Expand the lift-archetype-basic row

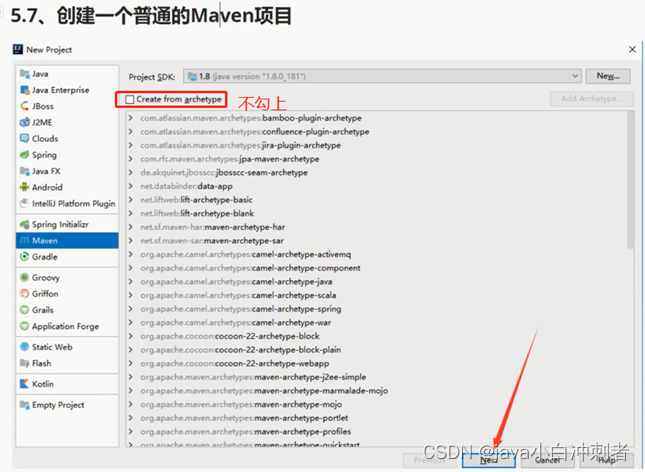[131, 200]
